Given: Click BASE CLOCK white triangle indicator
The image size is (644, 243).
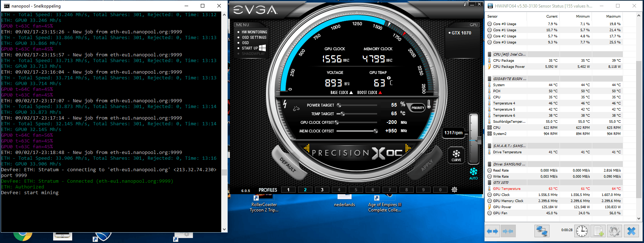Looking at the screenshot, I should coord(351,93).
